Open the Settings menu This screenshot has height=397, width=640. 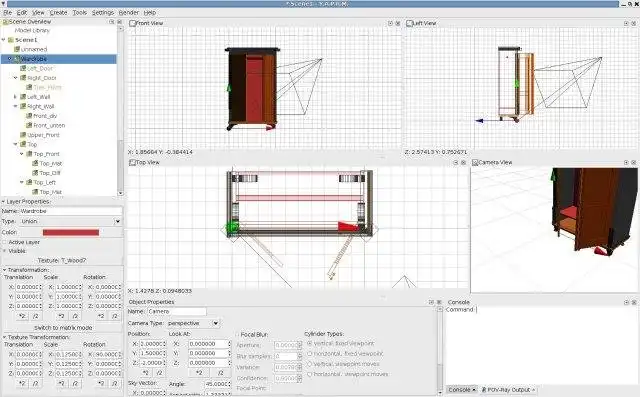[103, 13]
